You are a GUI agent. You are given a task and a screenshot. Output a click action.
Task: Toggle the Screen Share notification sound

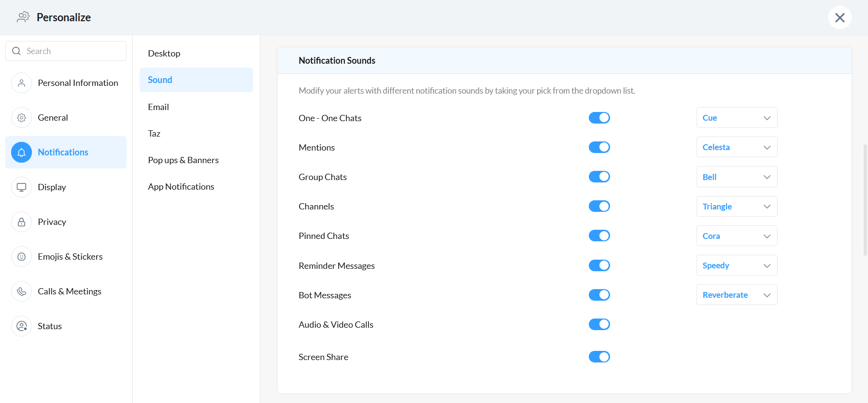pos(599,357)
